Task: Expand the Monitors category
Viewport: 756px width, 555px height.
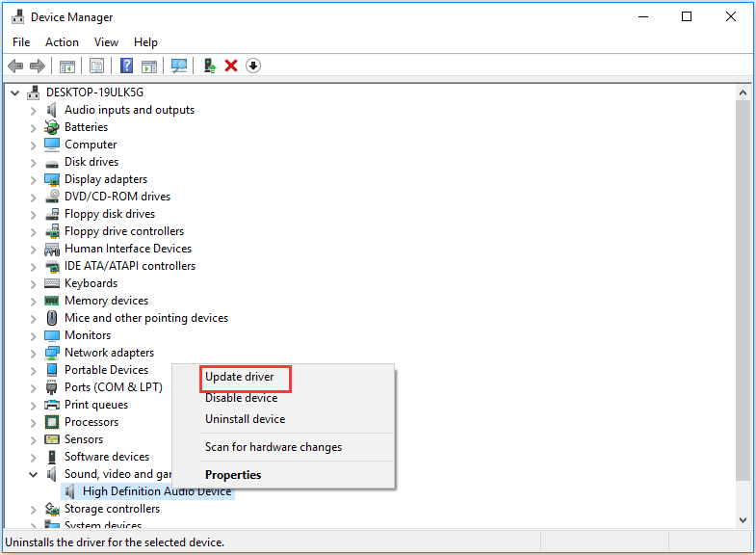Action: point(33,336)
